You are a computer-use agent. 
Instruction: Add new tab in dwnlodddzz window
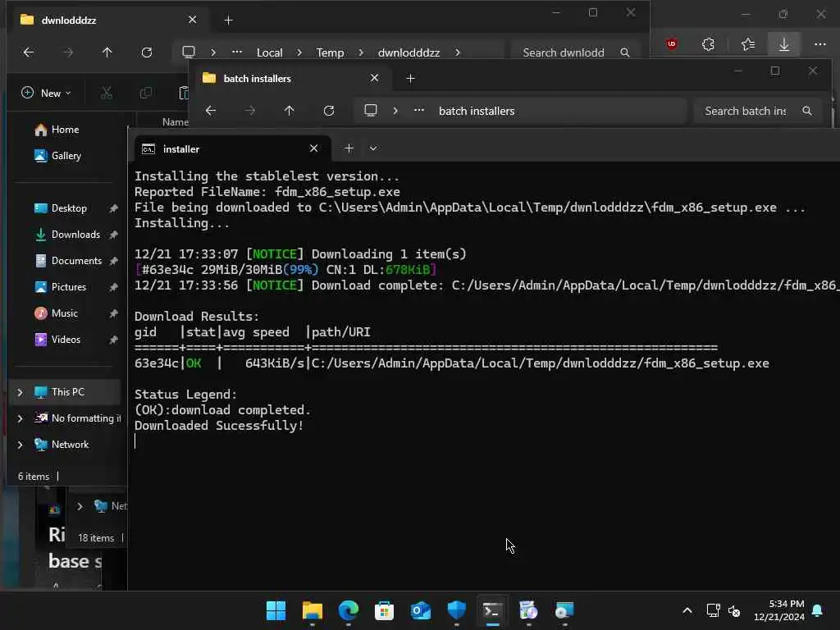228,21
